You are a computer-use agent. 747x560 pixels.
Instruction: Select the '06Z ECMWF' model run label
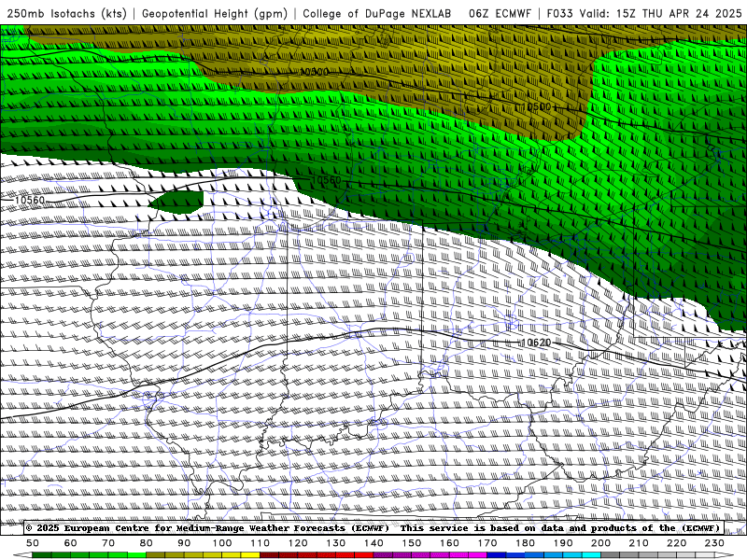tap(500, 13)
